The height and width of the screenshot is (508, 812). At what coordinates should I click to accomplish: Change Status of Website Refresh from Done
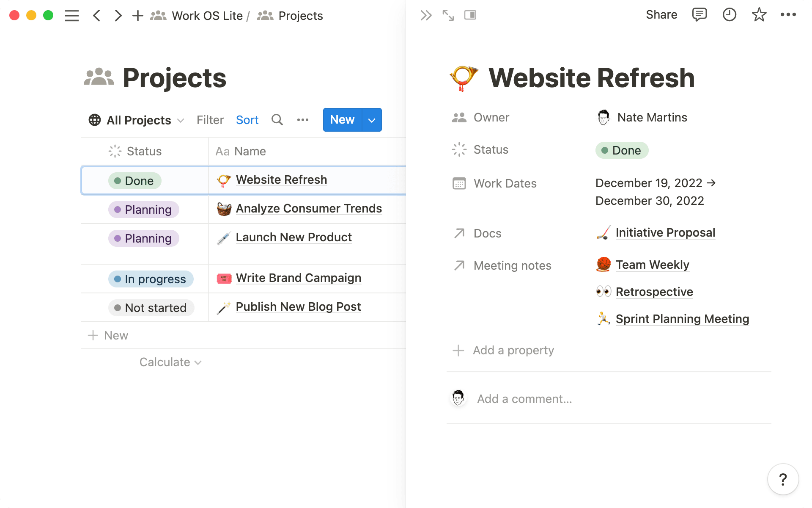click(x=621, y=150)
